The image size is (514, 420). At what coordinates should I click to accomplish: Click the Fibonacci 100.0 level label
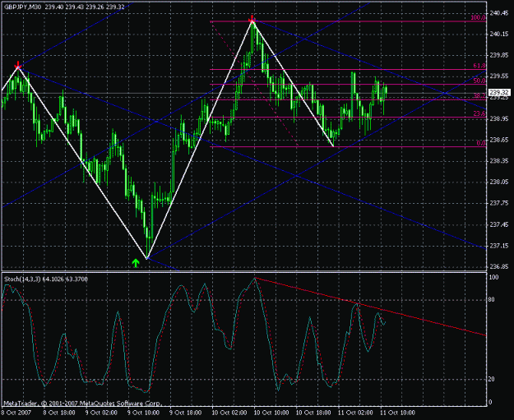point(478,18)
